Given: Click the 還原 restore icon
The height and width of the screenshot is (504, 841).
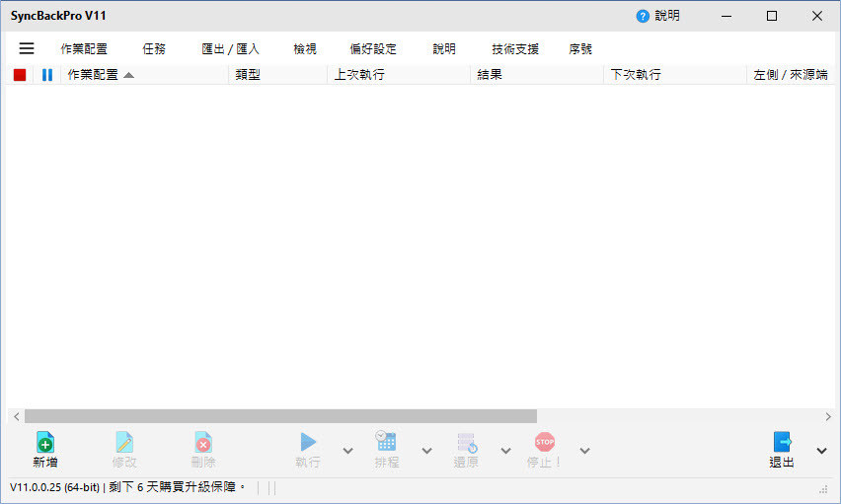Looking at the screenshot, I should (x=466, y=442).
